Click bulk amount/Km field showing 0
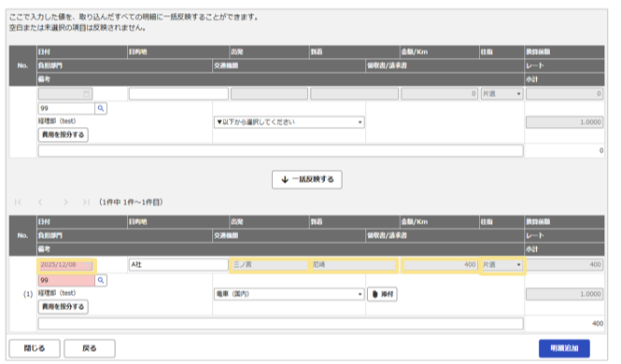 click(440, 93)
